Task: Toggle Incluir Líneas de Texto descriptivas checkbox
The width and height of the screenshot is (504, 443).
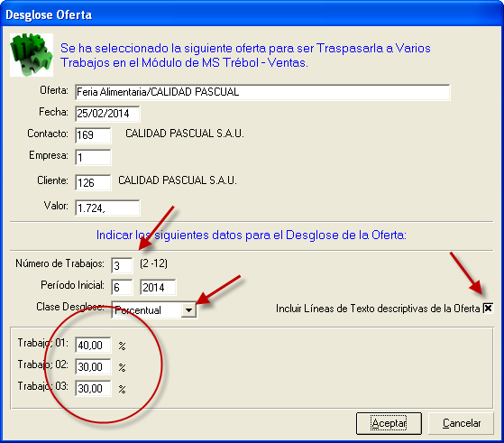Action: coord(488,309)
